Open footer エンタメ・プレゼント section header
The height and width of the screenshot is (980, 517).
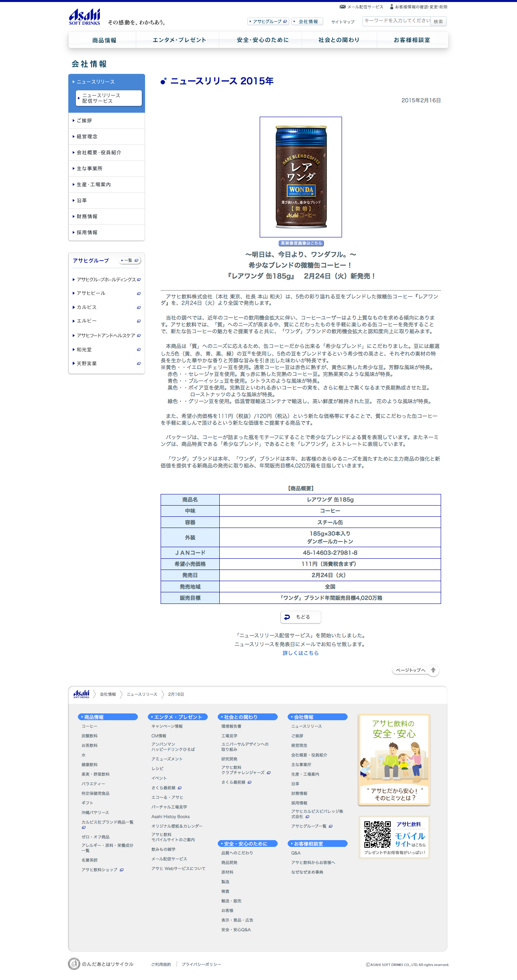[x=178, y=717]
